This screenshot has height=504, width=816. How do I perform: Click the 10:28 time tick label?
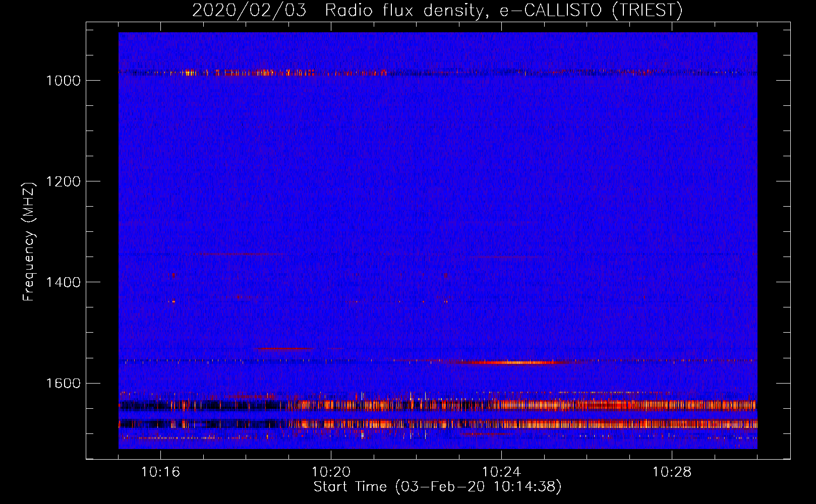(672, 472)
